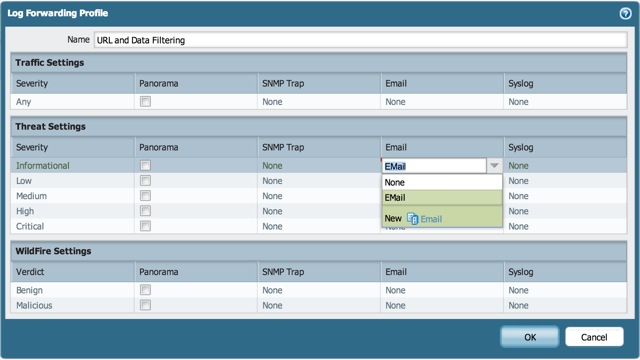Click SNMP Trap None for Traffic Any
The width and height of the screenshot is (640, 360).
click(272, 102)
